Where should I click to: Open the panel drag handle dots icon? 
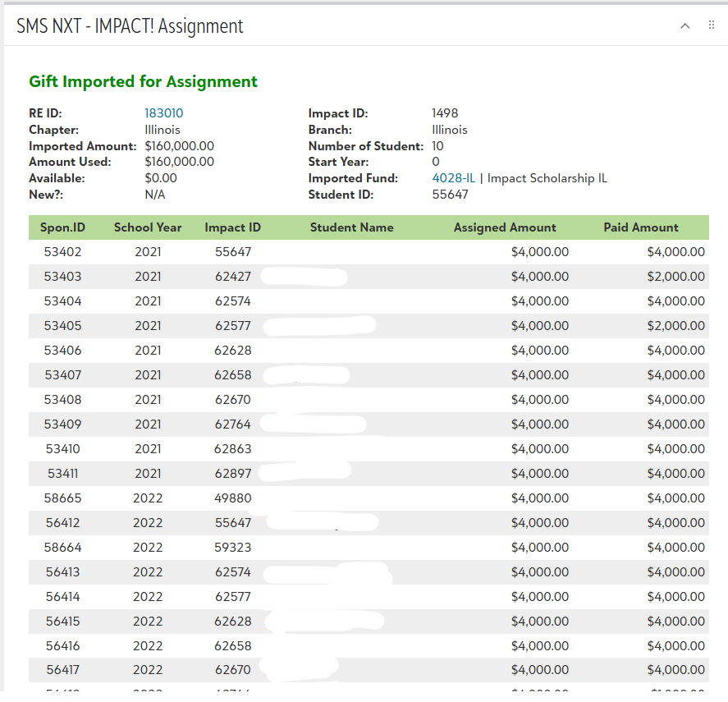712,25
